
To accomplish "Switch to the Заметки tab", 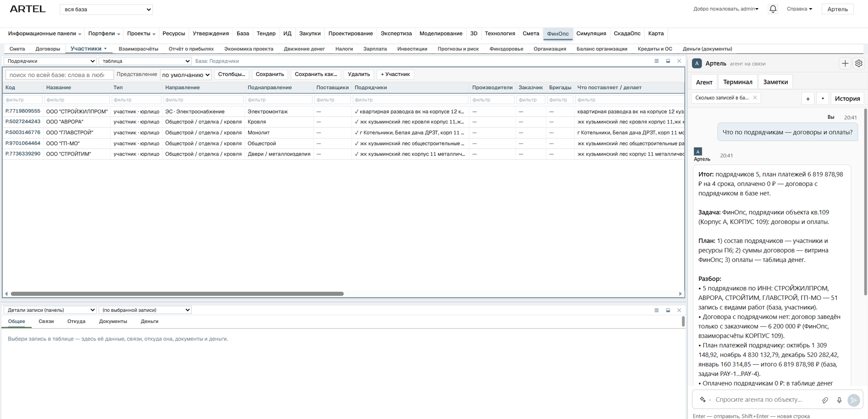I will (775, 82).
